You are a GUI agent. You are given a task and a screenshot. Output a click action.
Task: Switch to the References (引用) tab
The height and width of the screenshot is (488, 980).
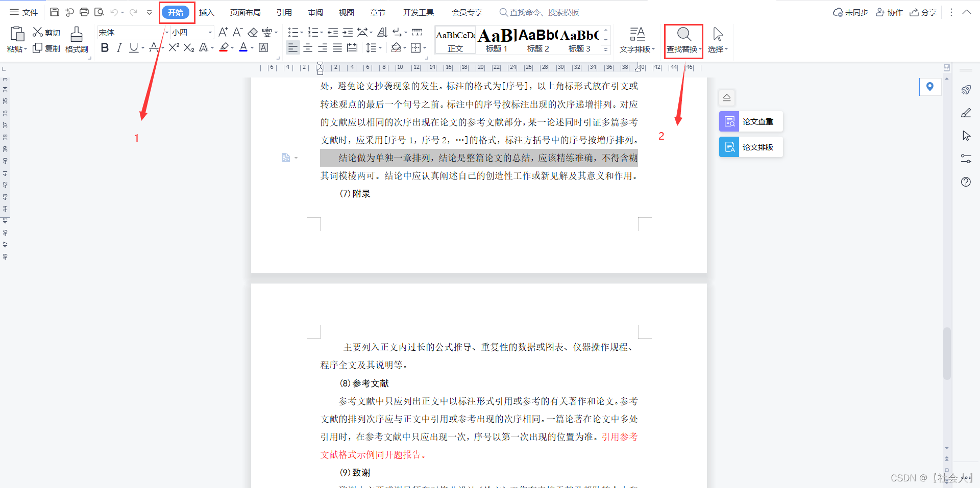[284, 12]
